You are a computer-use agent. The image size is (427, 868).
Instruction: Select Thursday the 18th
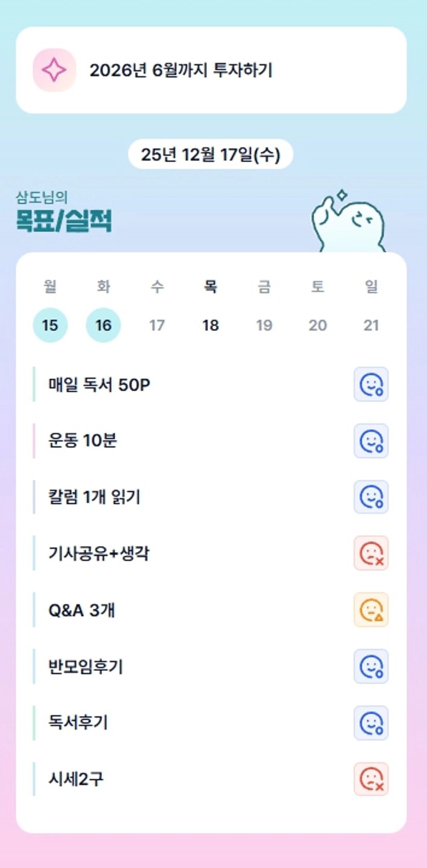[x=211, y=325]
